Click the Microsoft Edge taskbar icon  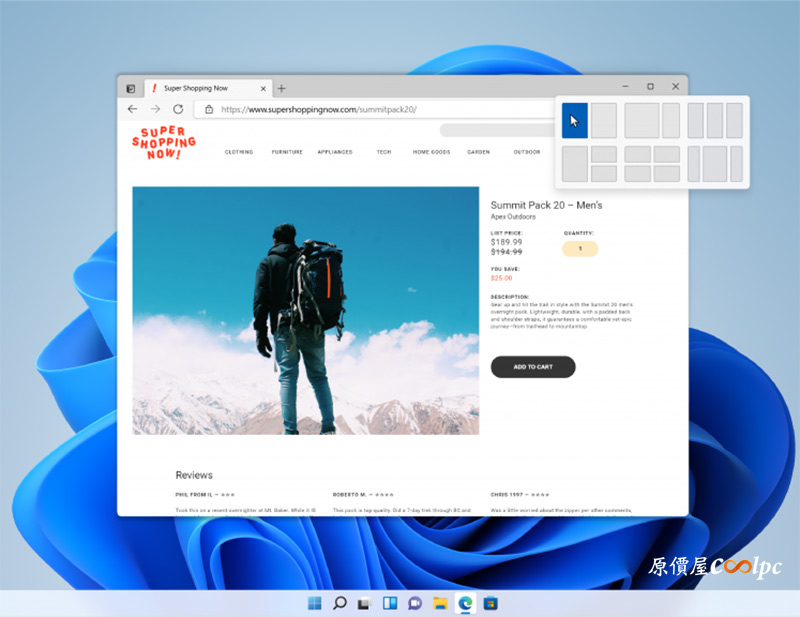(465, 603)
